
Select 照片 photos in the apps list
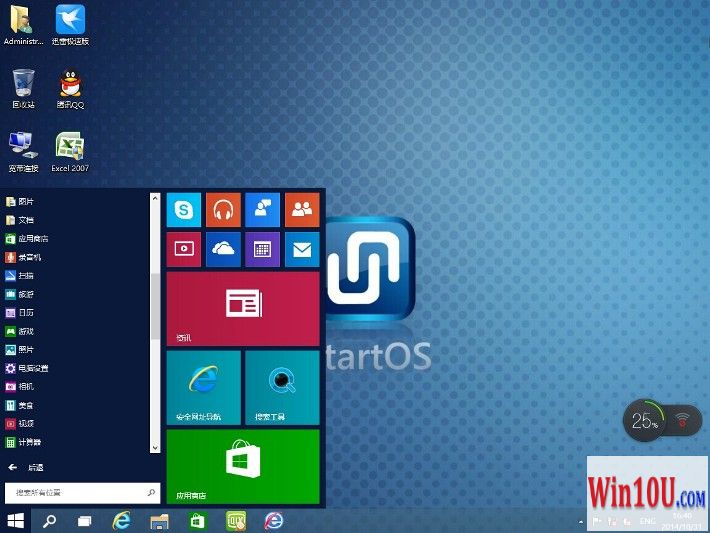pyautogui.click(x=19, y=350)
